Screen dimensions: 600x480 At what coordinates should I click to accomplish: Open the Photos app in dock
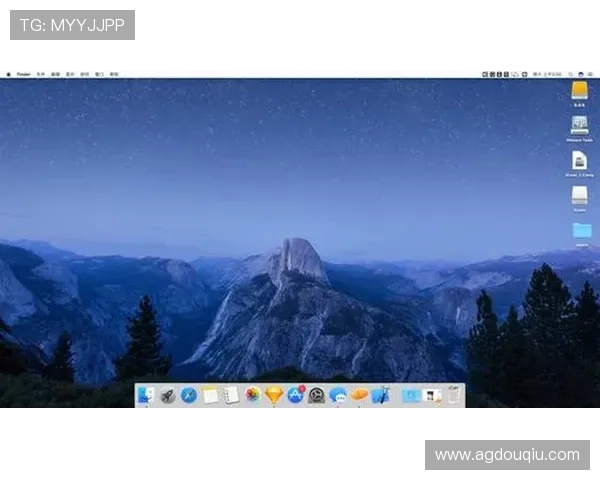tap(253, 395)
